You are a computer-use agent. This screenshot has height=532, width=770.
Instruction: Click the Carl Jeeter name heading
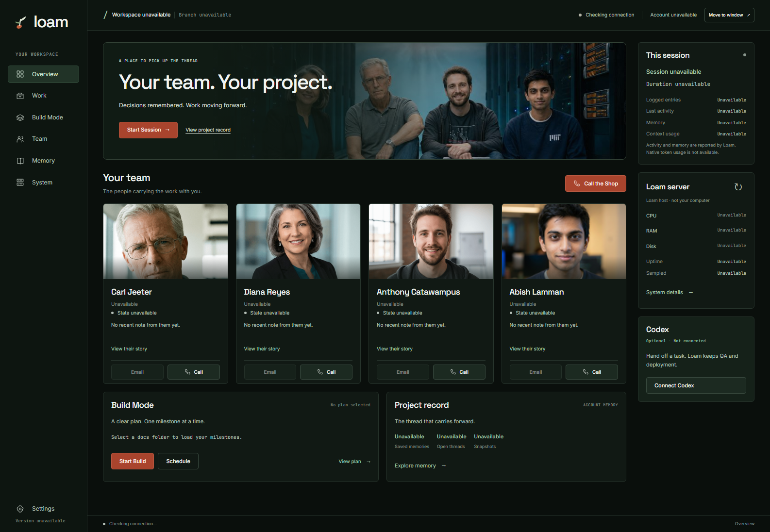coord(132,292)
